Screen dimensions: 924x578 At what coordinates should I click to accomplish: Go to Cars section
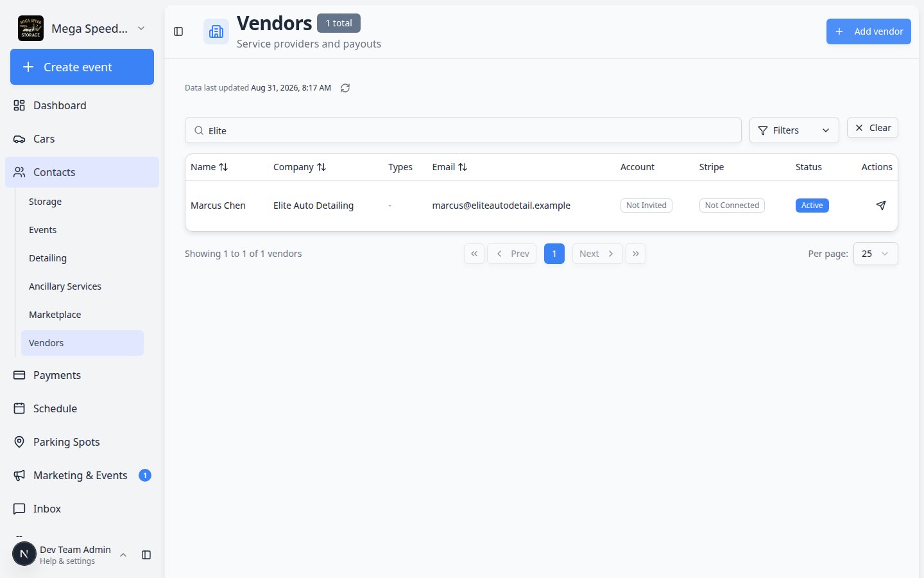click(x=82, y=139)
